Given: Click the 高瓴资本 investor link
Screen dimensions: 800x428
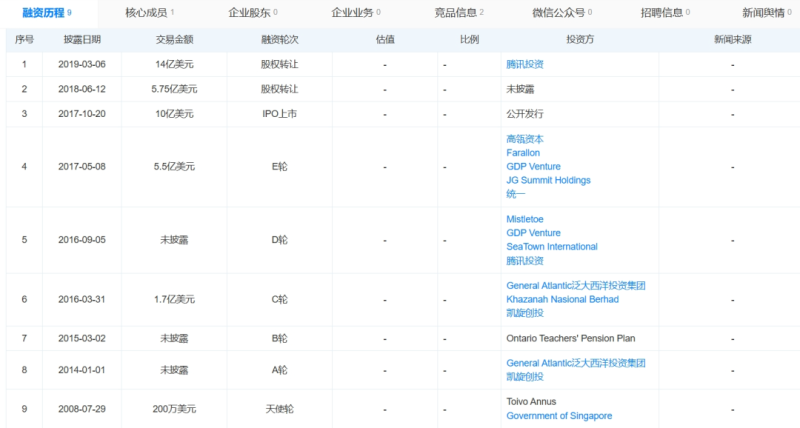Looking at the screenshot, I should (x=525, y=139).
